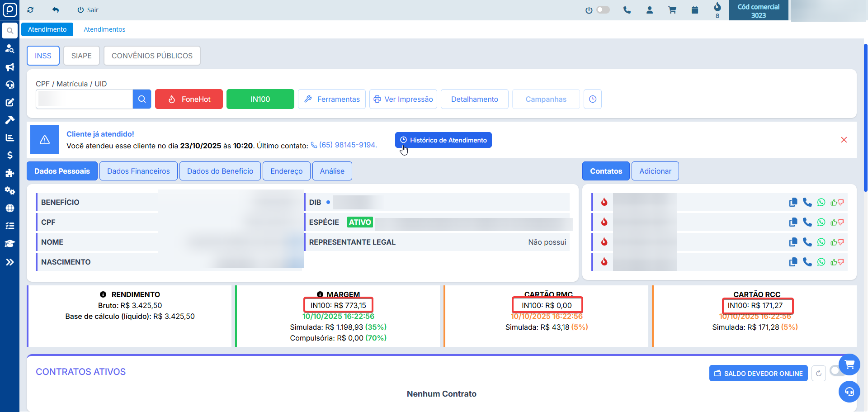Click the green IN100 button

click(260, 99)
